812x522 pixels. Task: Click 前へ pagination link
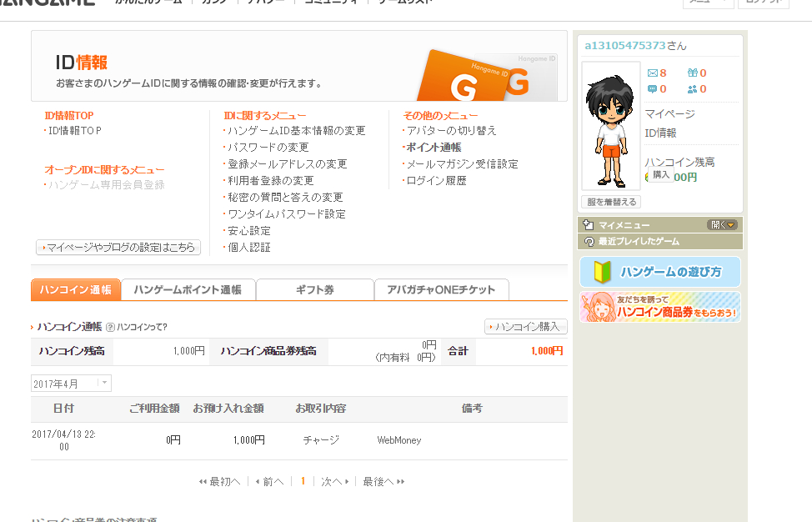coord(270,482)
